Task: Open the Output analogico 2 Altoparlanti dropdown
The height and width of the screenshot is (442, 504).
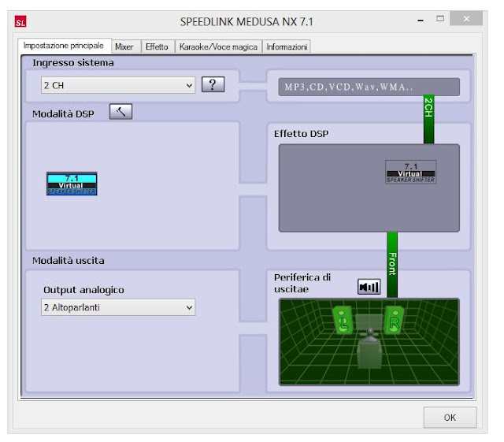Action: pyautogui.click(x=118, y=307)
